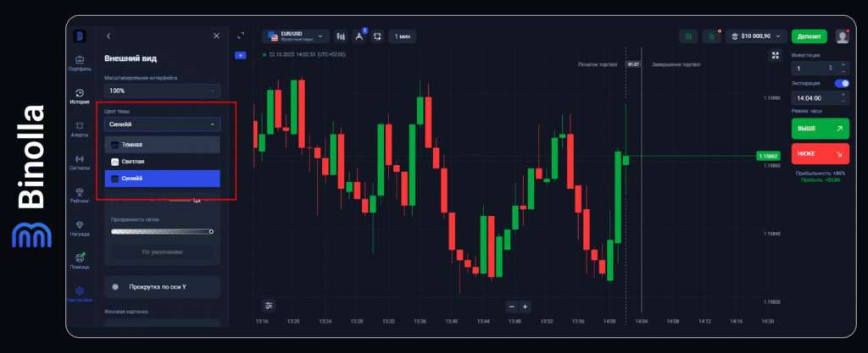The width and height of the screenshot is (868, 353).
Task: Click the fullscreen chart expand icon
Action: click(774, 56)
